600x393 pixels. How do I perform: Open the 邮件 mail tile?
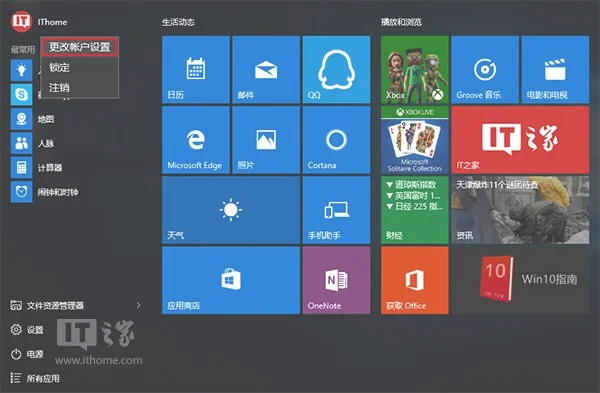click(x=266, y=70)
